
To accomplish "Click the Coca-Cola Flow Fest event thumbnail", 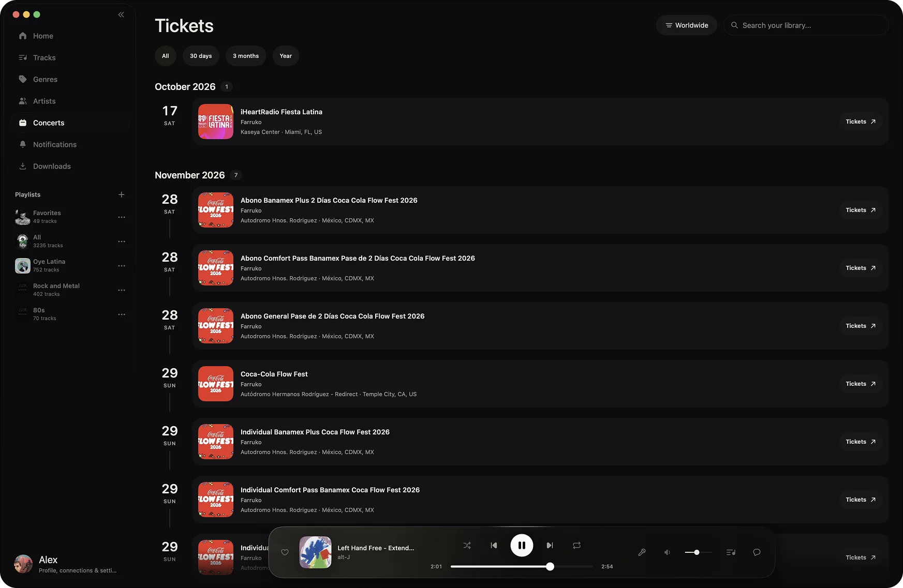I will 216,384.
